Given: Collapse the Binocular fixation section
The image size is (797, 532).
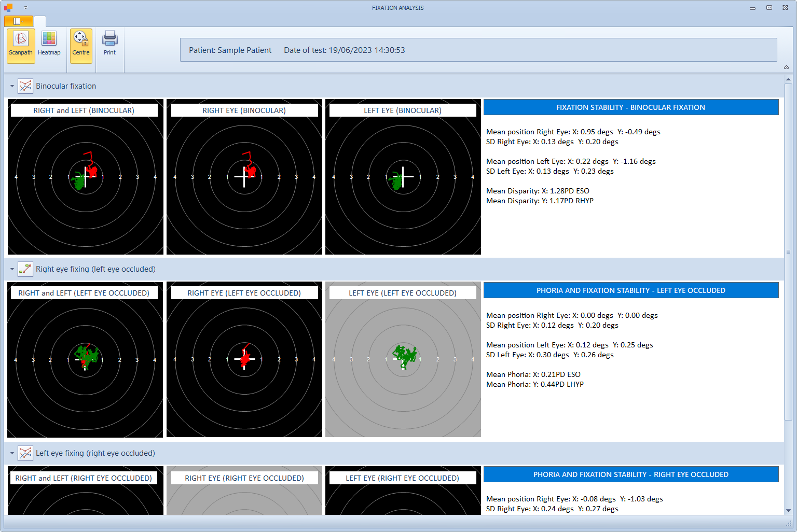Looking at the screenshot, I should pyautogui.click(x=12, y=86).
